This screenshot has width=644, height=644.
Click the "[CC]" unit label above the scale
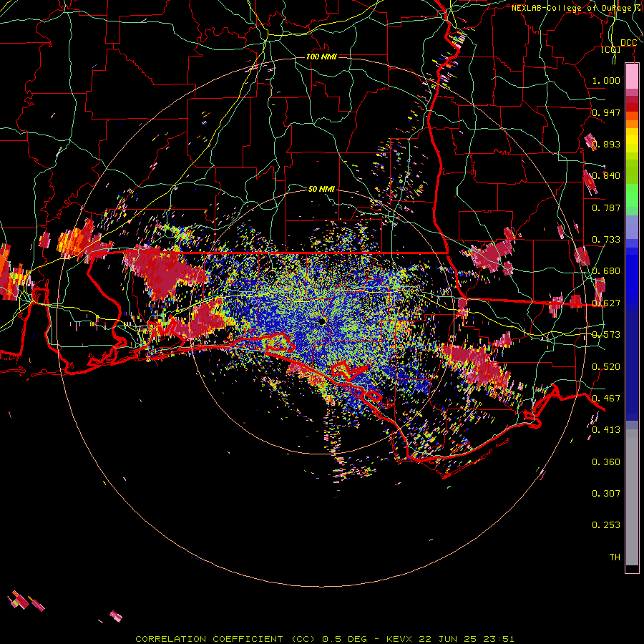coord(610,49)
